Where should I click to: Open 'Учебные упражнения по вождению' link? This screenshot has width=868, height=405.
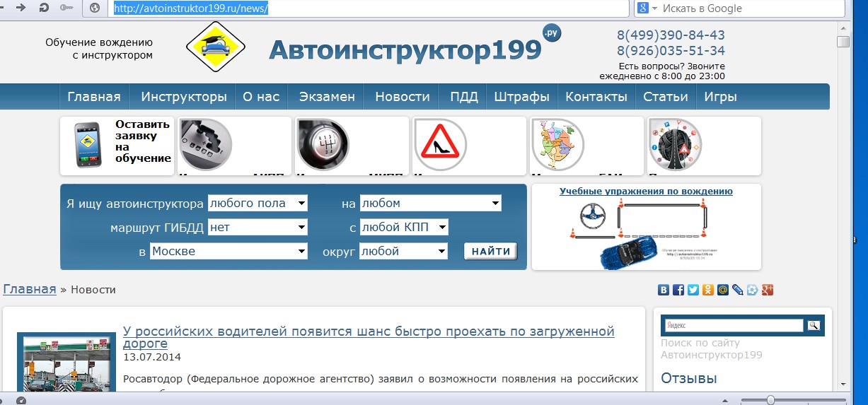point(646,192)
